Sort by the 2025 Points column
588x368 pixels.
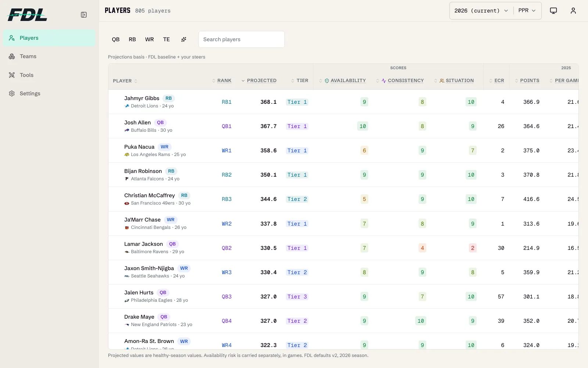coord(527,81)
